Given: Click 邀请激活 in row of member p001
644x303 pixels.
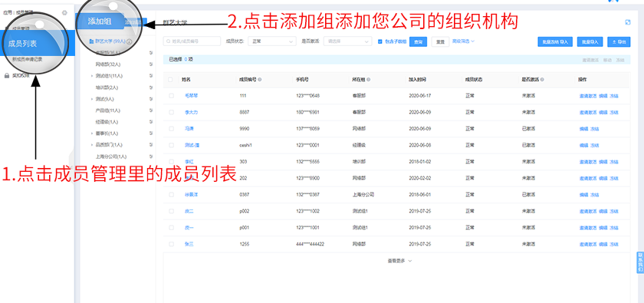Looking at the screenshot, I should pos(588,227).
